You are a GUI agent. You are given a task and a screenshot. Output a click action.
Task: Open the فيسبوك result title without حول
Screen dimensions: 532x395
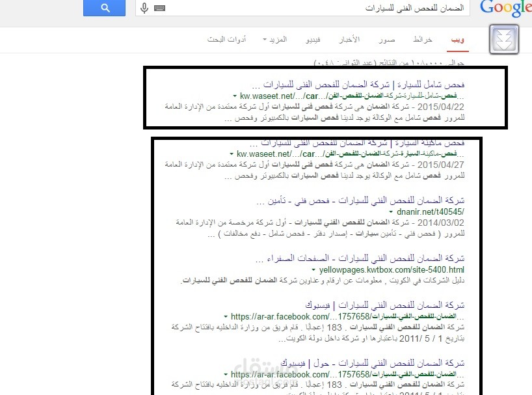pyautogui.click(x=385, y=305)
